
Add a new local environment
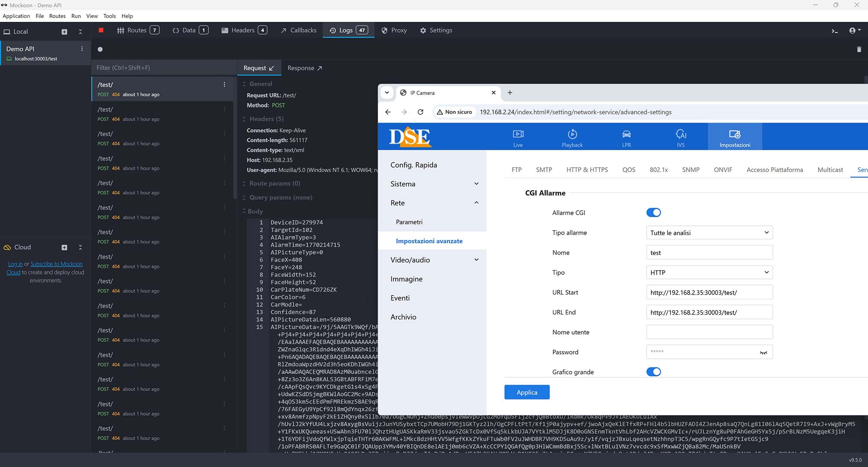tap(64, 32)
